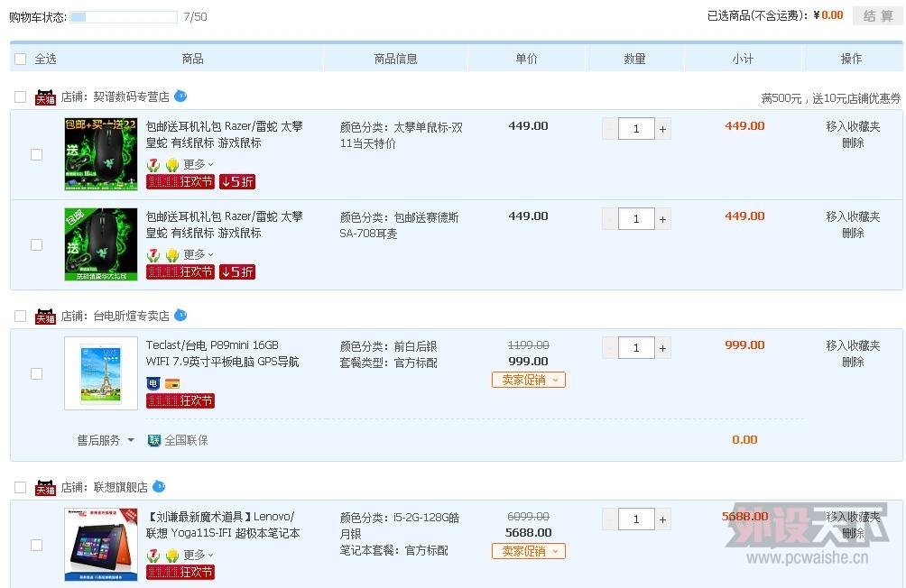The width and height of the screenshot is (906, 588).
Task: Select the Razer SA-708耳麦 item checkbox
Action: (36, 245)
